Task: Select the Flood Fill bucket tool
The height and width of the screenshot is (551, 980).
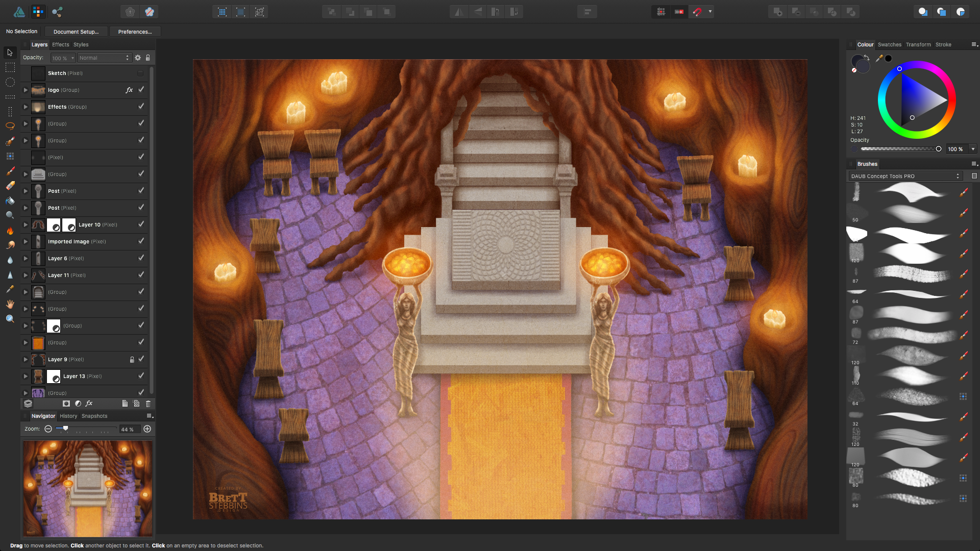Action: pyautogui.click(x=10, y=201)
